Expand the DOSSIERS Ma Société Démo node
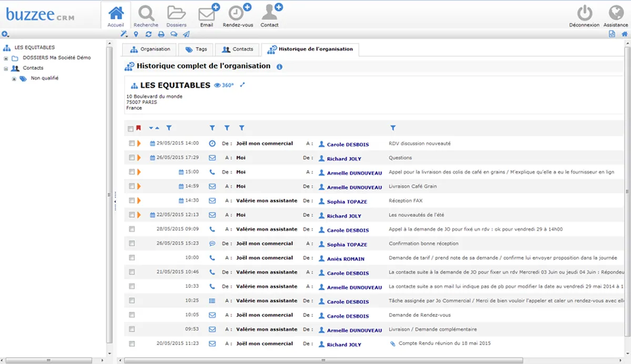 6,58
